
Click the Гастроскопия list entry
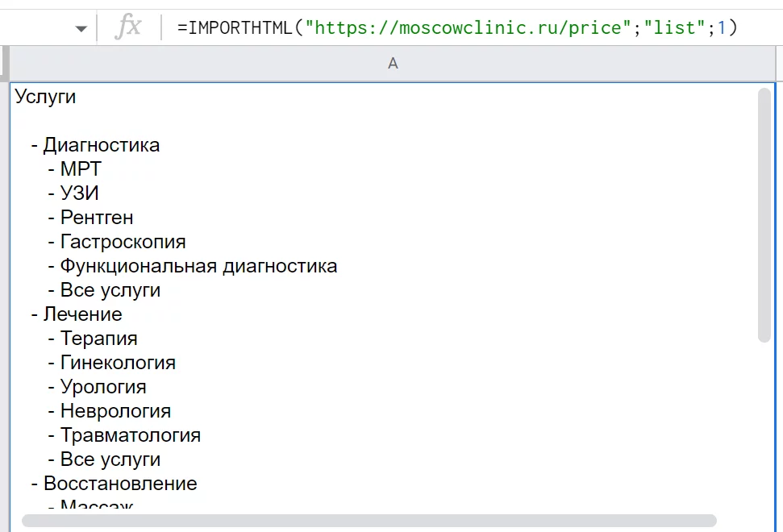click(123, 242)
